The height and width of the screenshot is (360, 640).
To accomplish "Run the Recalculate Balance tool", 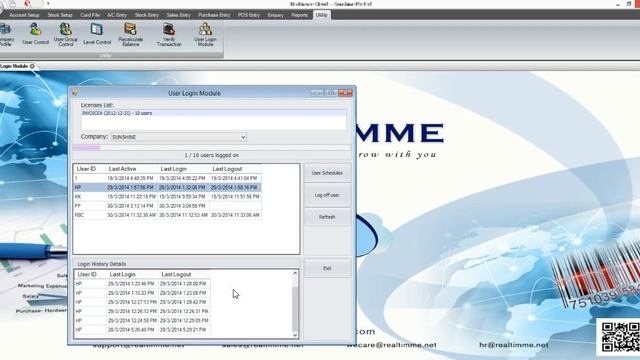I will (x=131, y=35).
